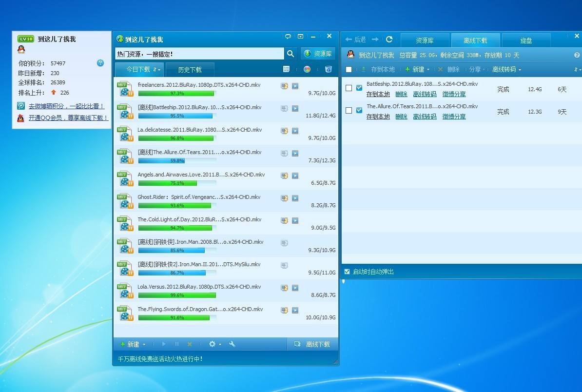
Task: Toggle blue checked box beside The.Allure.Of.Tears offline file
Action: tap(359, 110)
